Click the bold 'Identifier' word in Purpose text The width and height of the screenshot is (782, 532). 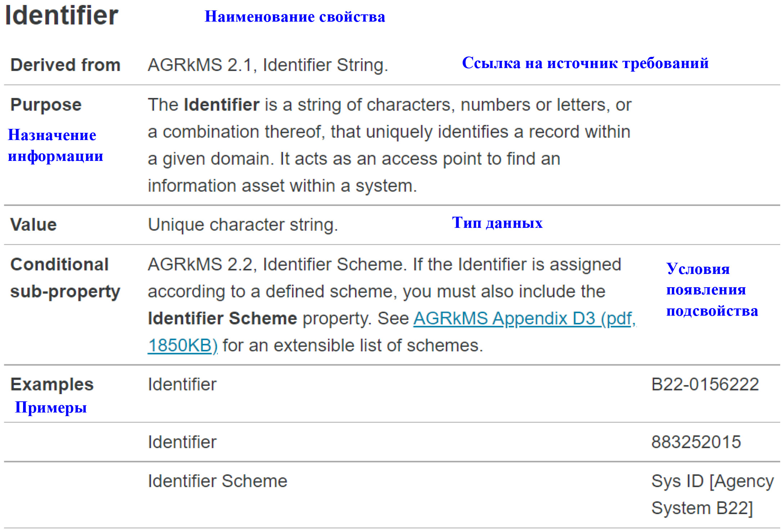tap(221, 105)
